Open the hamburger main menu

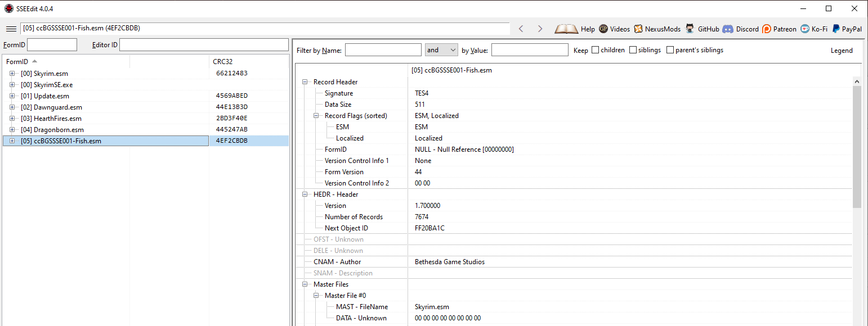point(11,29)
